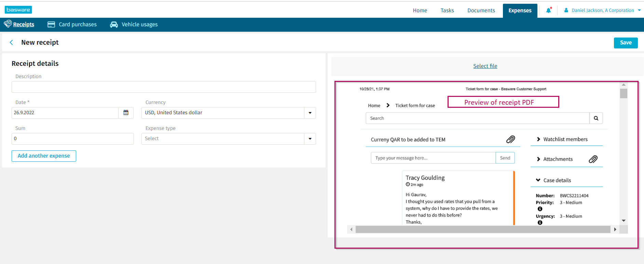Click preview scroll right arrow
This screenshot has width=644, height=264.
615,229
